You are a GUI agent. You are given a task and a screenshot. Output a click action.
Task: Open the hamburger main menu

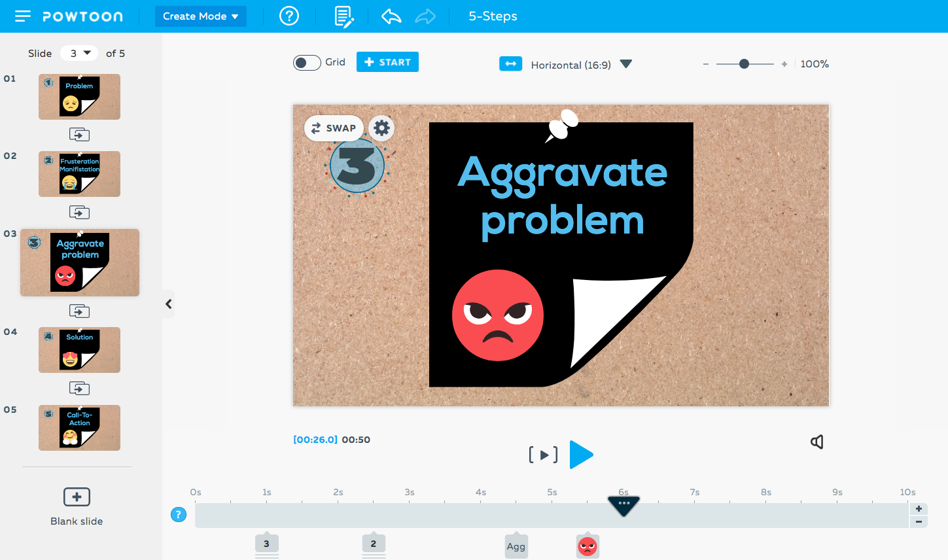(23, 16)
